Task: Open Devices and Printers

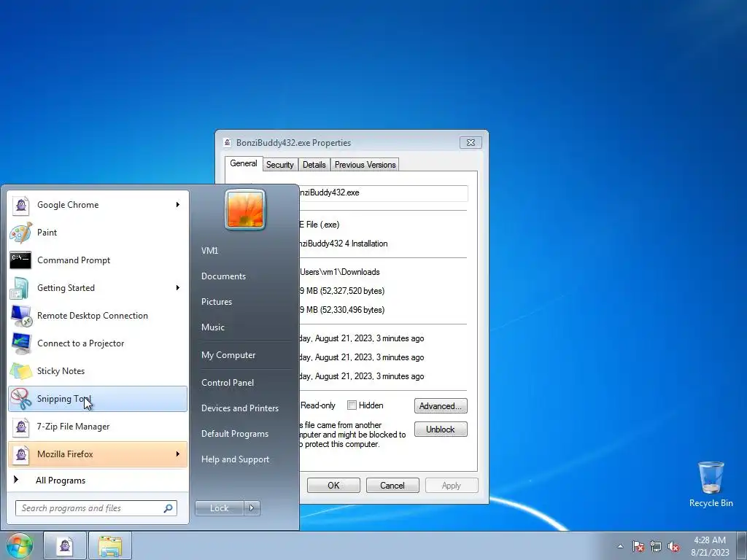Action: [x=239, y=408]
